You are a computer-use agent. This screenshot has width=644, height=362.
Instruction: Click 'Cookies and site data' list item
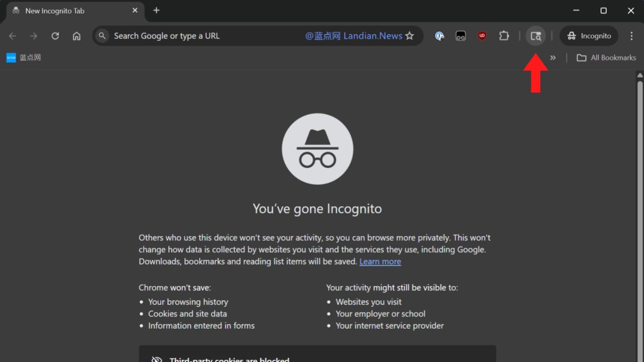pyautogui.click(x=188, y=314)
